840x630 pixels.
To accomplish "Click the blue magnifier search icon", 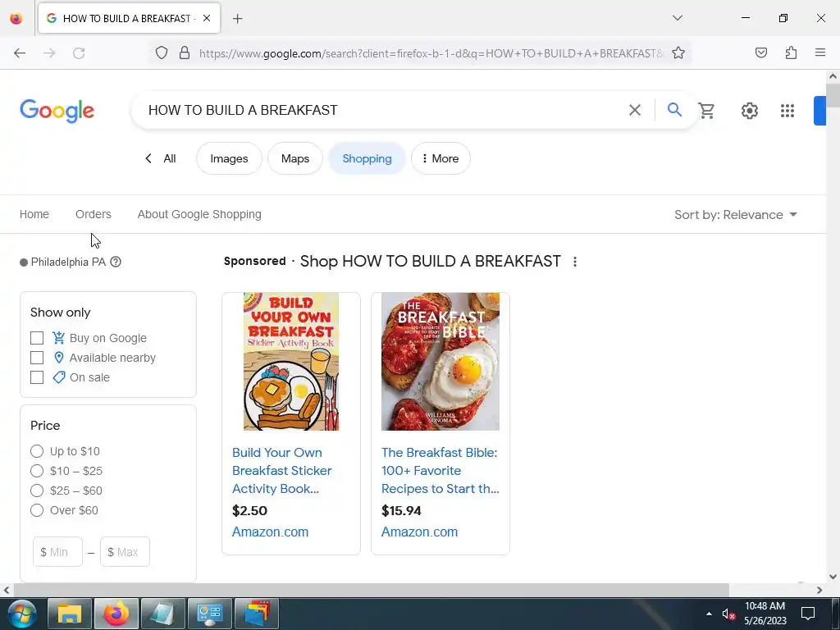I will tap(674, 110).
